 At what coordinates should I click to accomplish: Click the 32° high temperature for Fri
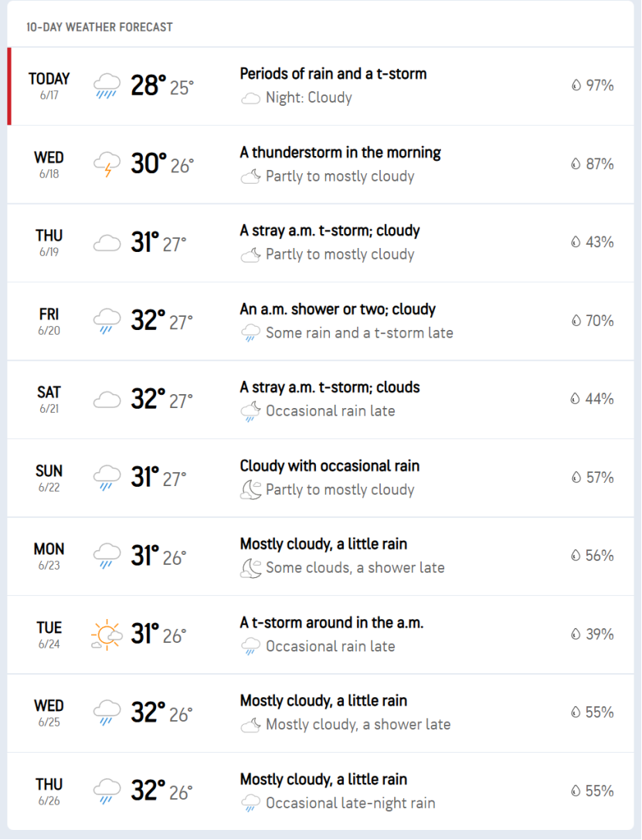coord(148,321)
